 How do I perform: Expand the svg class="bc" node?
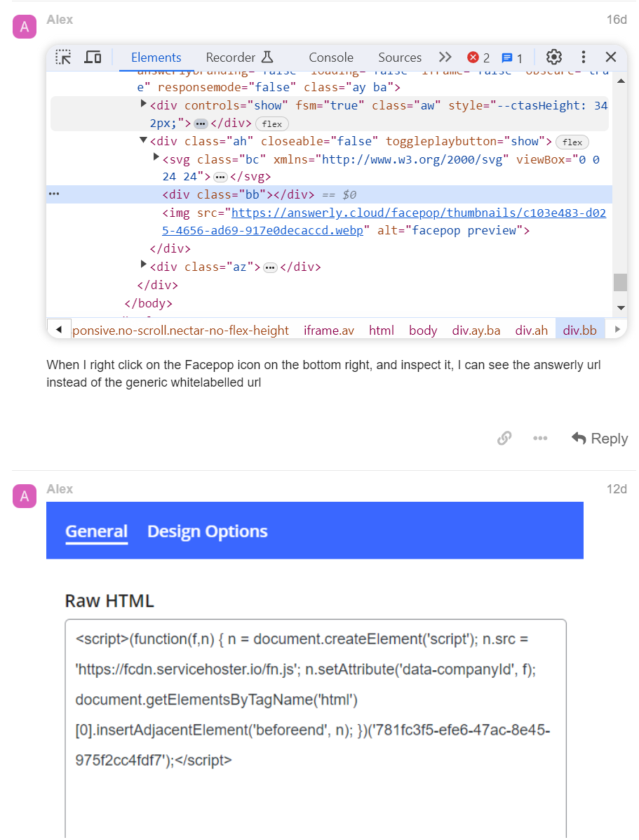[156, 157]
